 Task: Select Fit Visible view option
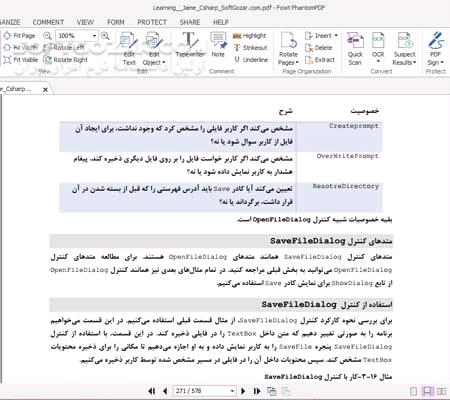(21, 60)
